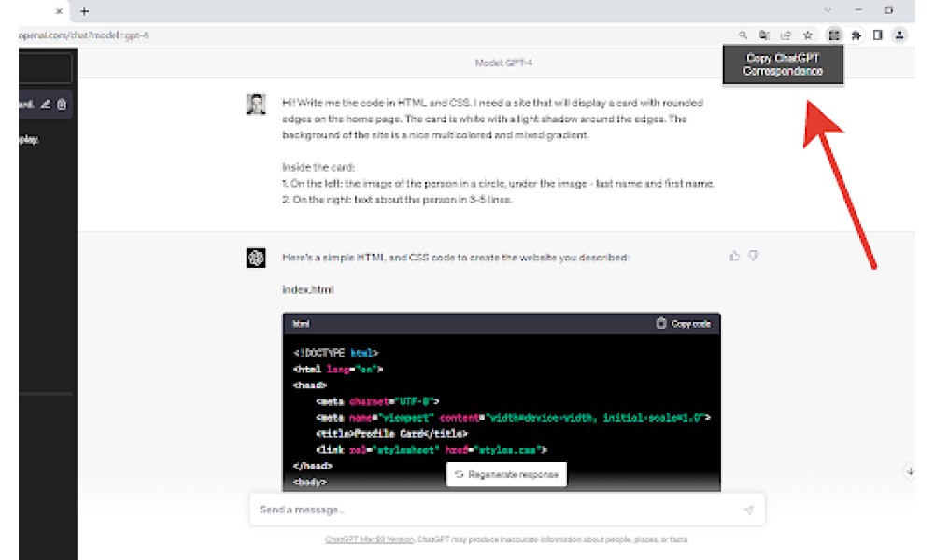Toggle the browser side panel icon

tap(877, 35)
